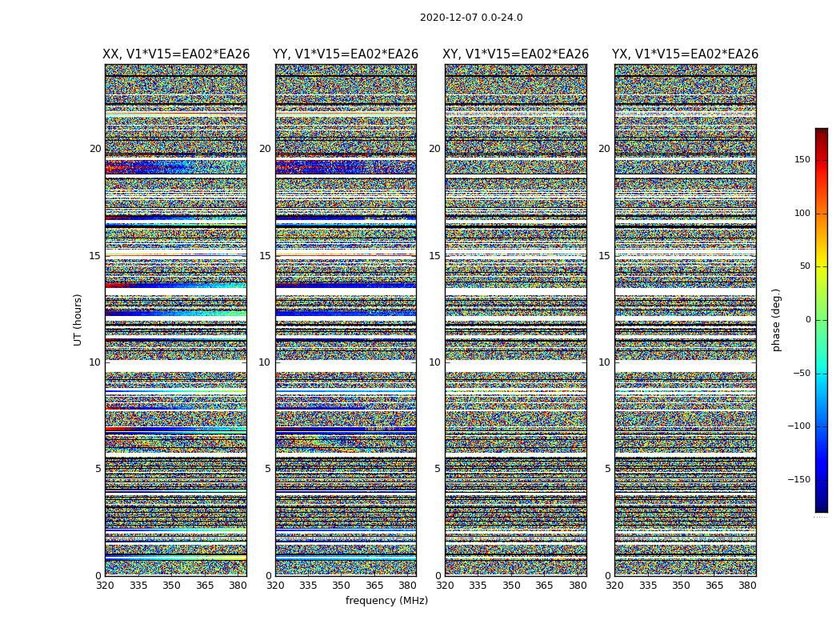Click the phase colorbar gradient
This screenshot has height=640, width=840.
click(x=822, y=320)
